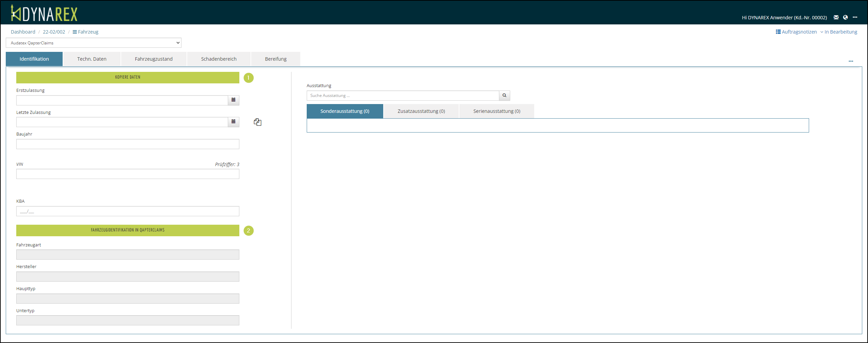Screen dimensions: 868x343
Task: Open the calendar picker for Erstzulassung
Action: point(233,100)
